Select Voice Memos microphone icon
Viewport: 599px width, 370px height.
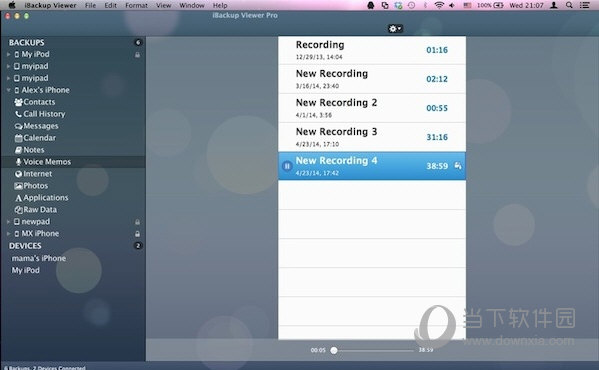[x=18, y=162]
